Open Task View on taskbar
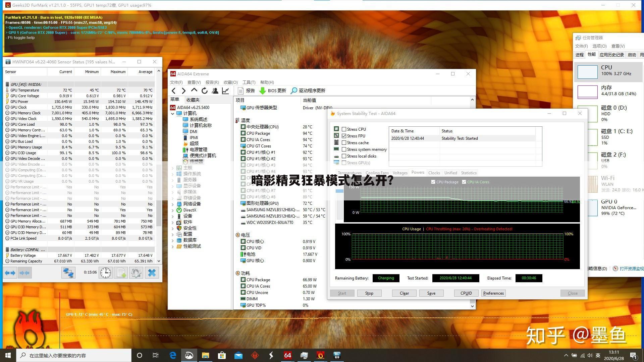This screenshot has height=362, width=644. 156,355
